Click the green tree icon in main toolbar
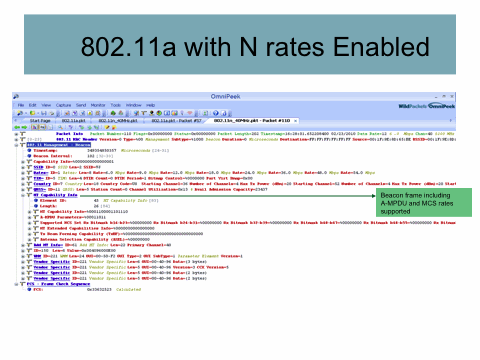The image size is (480, 360). pyautogui.click(x=113, y=113)
